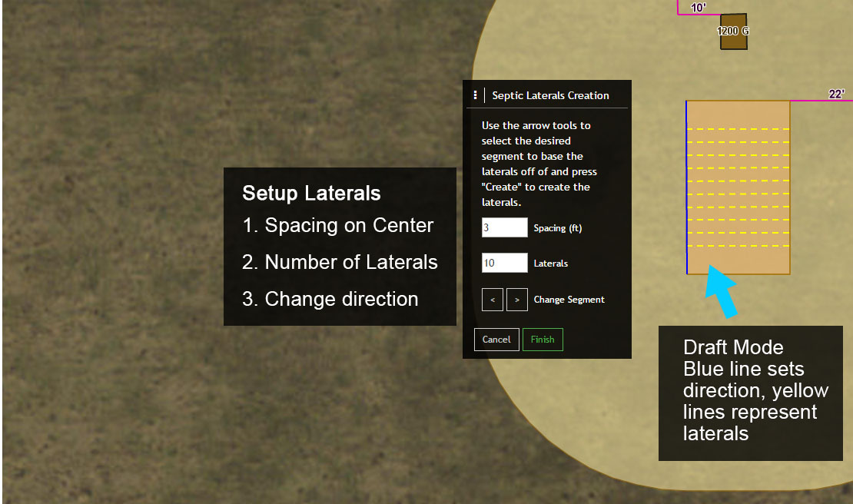Screen dimensions: 853x504
Task: Select the 1200 G septic tank
Action: point(733,31)
